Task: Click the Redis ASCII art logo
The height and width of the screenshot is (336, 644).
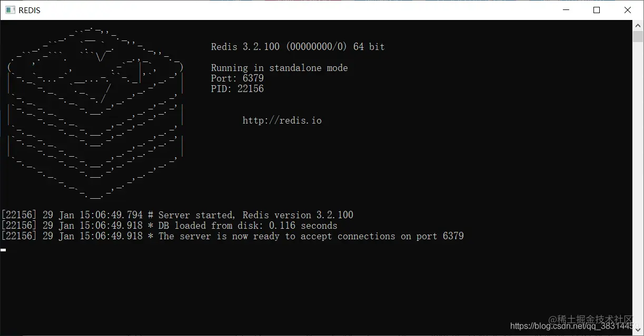Action: (95, 113)
